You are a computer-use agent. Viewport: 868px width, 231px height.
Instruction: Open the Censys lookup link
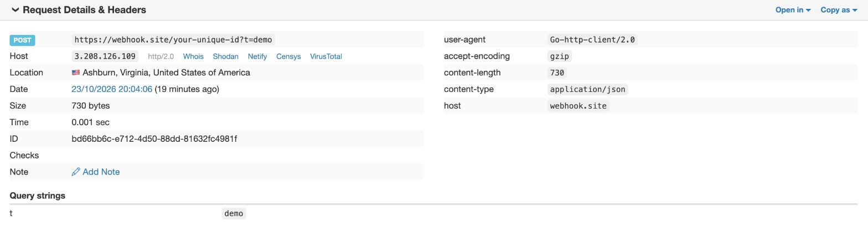[288, 57]
